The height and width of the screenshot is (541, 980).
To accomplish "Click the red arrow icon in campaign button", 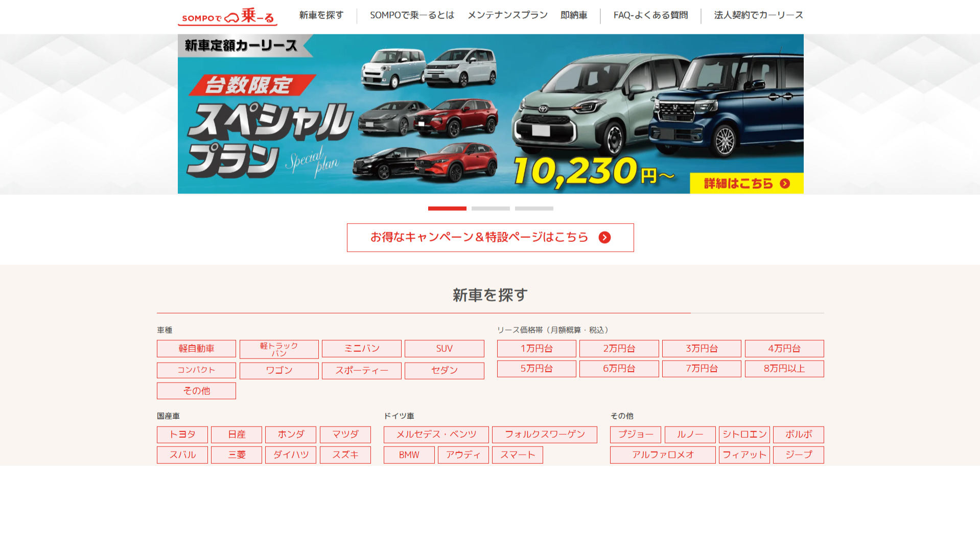I will click(604, 237).
